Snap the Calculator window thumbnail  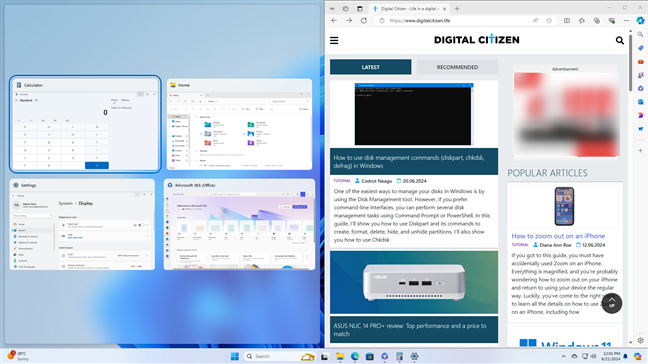(x=84, y=124)
